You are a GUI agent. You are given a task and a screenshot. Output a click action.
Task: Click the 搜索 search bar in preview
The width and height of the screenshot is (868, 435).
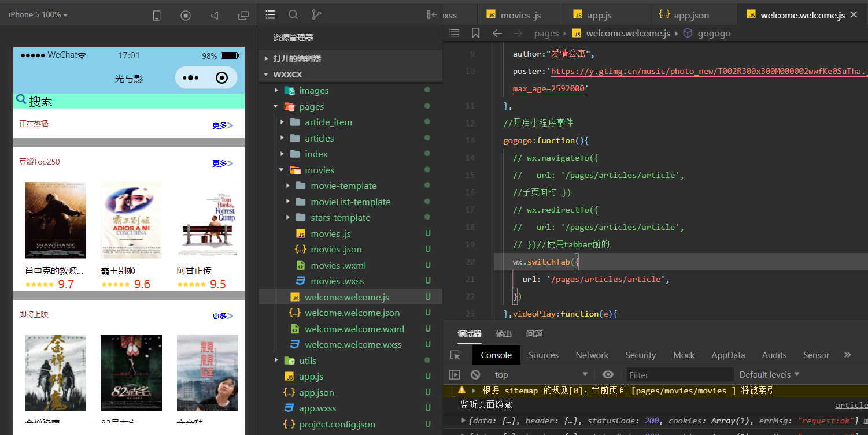[129, 101]
